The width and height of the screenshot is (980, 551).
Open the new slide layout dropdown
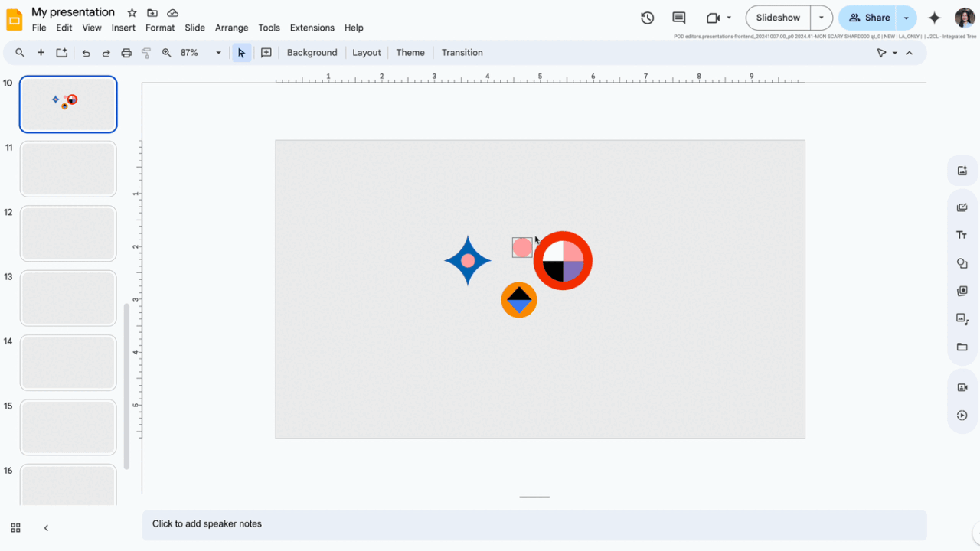tap(61, 53)
